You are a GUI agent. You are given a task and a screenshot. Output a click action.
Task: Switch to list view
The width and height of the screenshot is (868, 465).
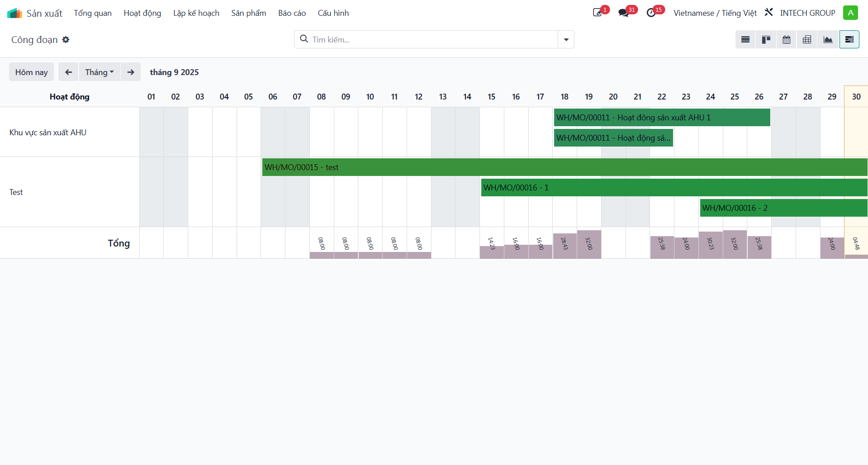click(x=745, y=40)
